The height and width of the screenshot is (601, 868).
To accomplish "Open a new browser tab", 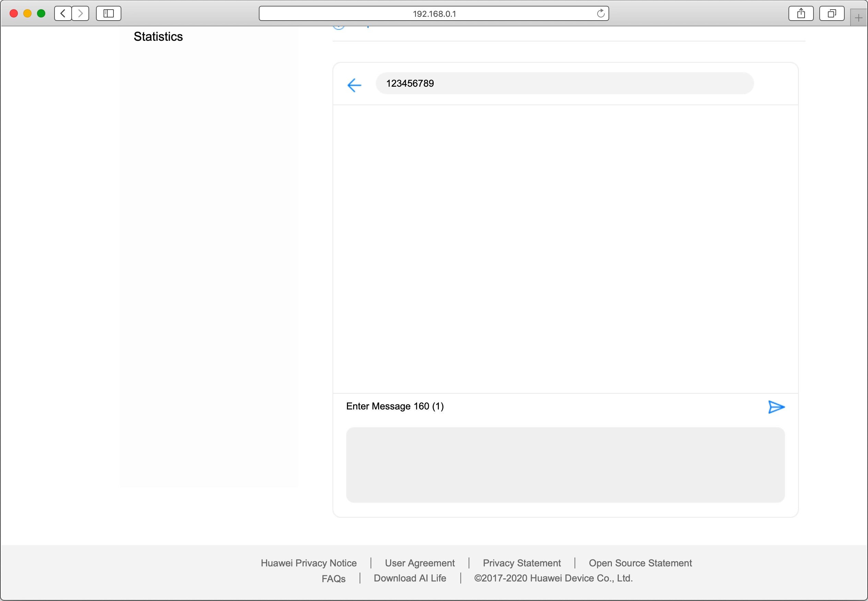I will (x=858, y=17).
